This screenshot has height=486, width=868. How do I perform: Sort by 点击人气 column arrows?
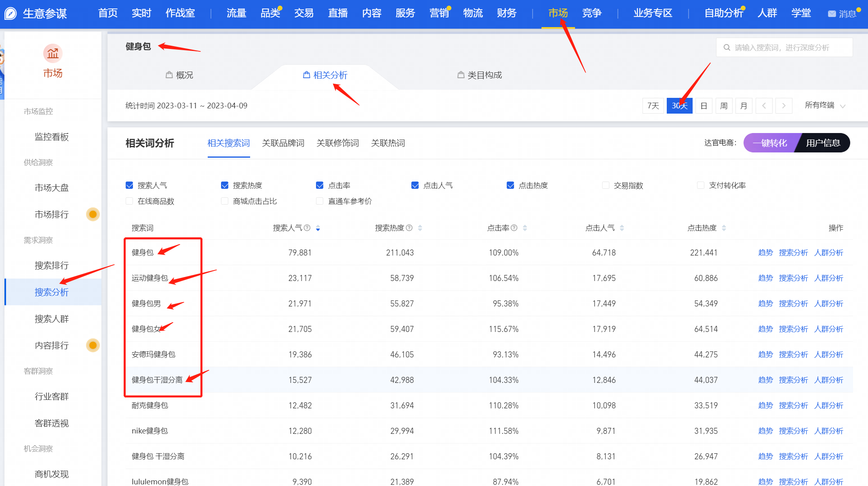click(x=622, y=228)
